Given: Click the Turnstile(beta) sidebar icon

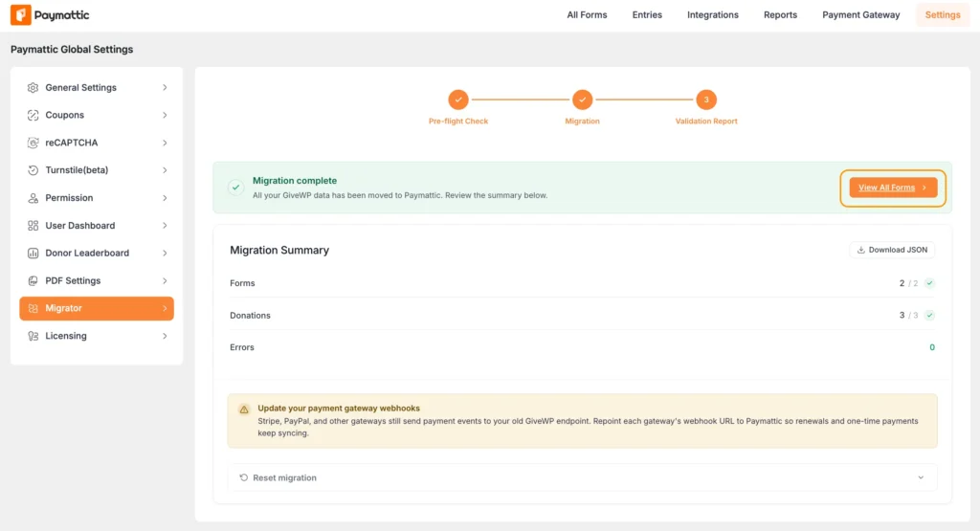Looking at the screenshot, I should click(x=33, y=170).
